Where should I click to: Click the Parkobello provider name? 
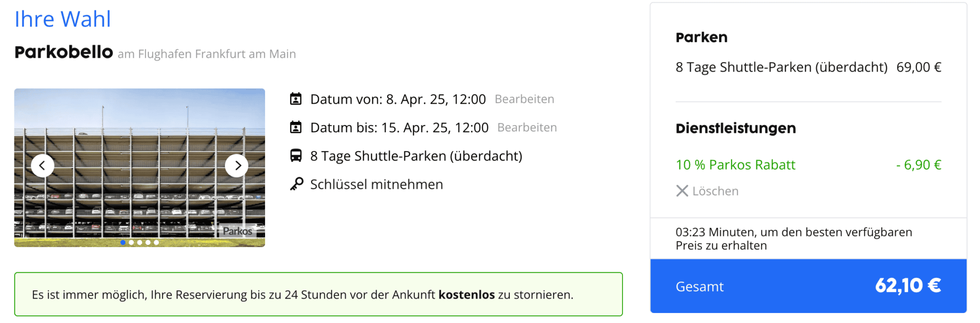coord(63,53)
